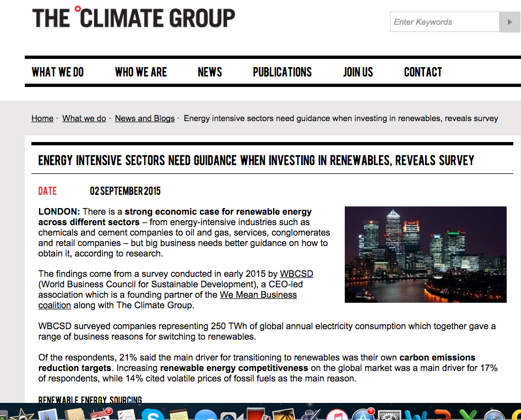Follow the News and Blogs breadcrumb link
Viewport: 521px width, 420px height.
click(145, 118)
